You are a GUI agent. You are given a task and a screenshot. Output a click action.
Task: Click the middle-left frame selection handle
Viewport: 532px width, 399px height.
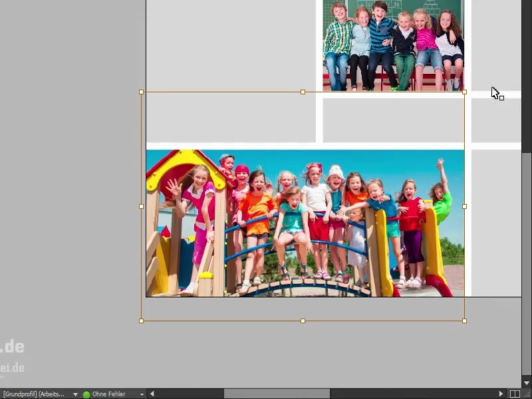142,206
